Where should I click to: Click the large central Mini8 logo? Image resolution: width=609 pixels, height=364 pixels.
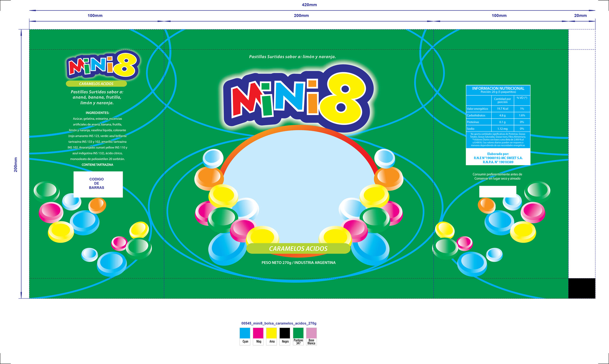click(x=298, y=99)
